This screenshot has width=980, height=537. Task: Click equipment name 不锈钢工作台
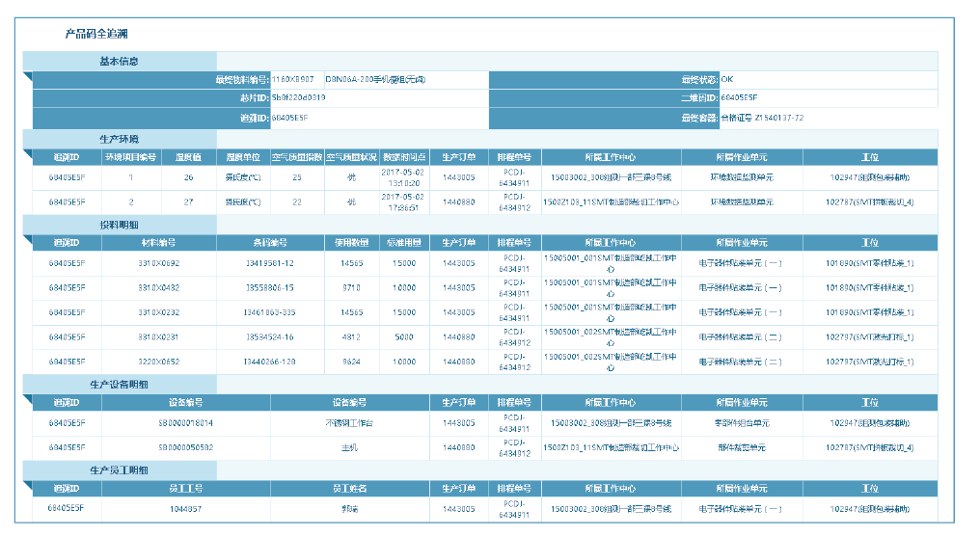pos(349,422)
